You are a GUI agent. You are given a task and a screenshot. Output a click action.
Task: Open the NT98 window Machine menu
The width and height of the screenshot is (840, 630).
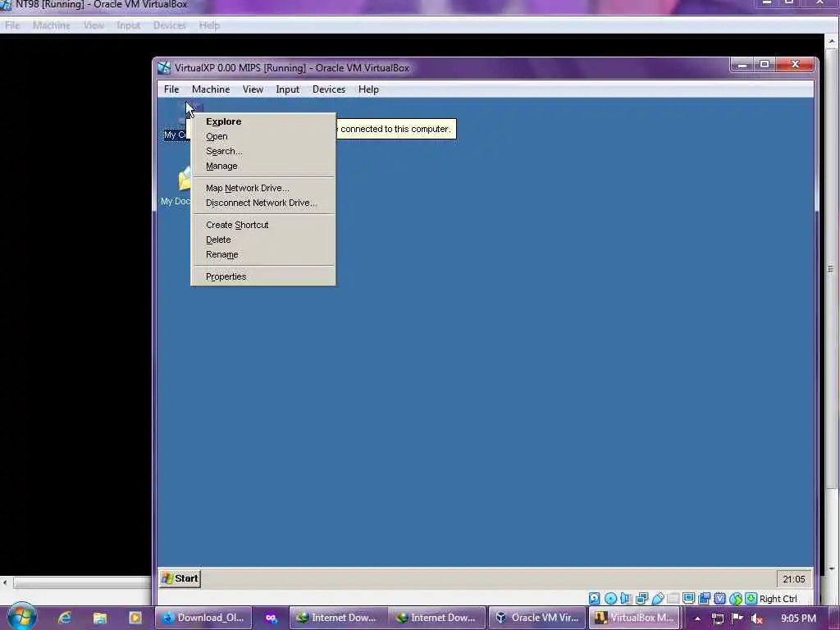coord(52,25)
